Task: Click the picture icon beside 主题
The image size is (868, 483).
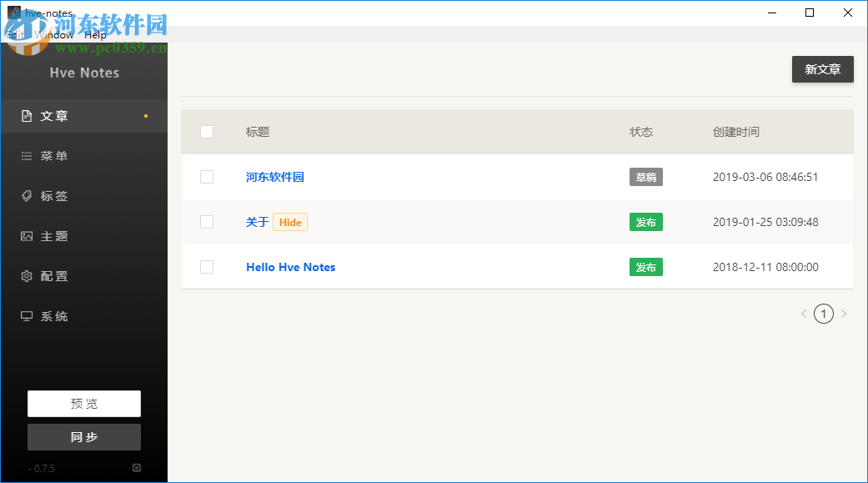Action: pyautogui.click(x=27, y=236)
